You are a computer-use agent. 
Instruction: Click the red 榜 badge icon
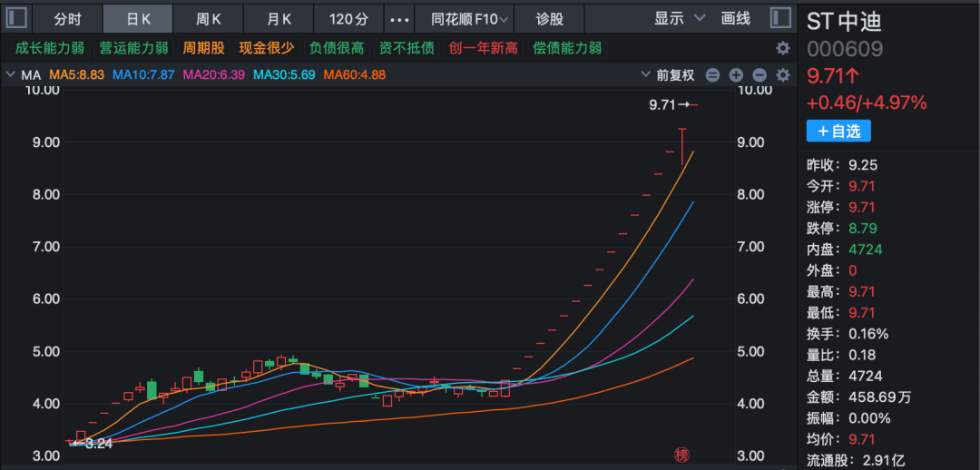[681, 455]
